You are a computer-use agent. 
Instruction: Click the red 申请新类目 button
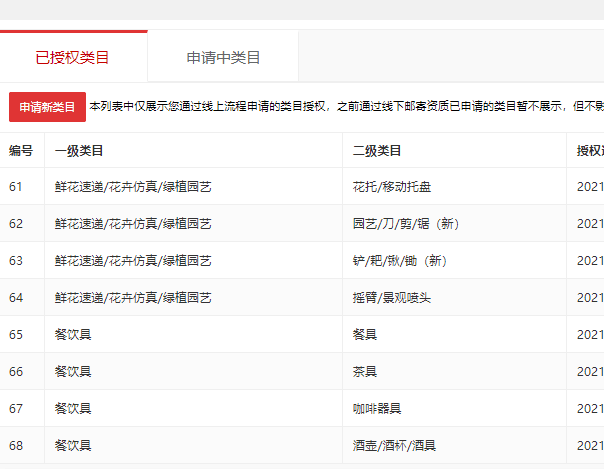47,107
